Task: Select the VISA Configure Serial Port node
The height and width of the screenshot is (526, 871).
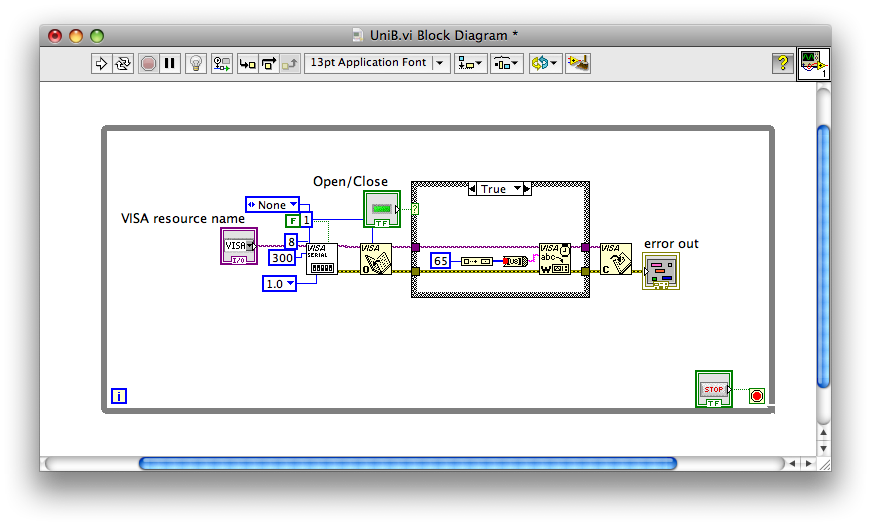Action: click(321, 259)
